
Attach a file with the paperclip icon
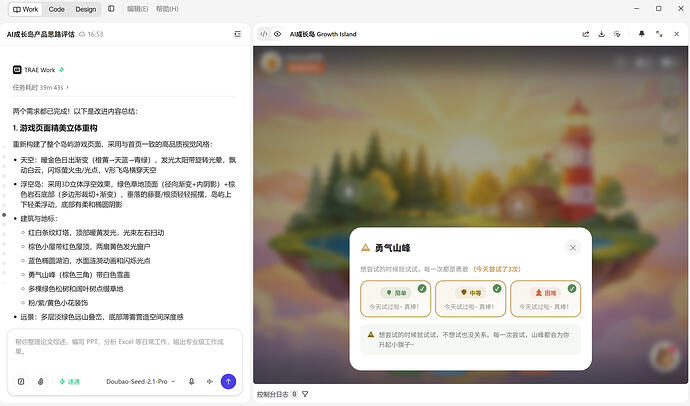click(x=40, y=381)
